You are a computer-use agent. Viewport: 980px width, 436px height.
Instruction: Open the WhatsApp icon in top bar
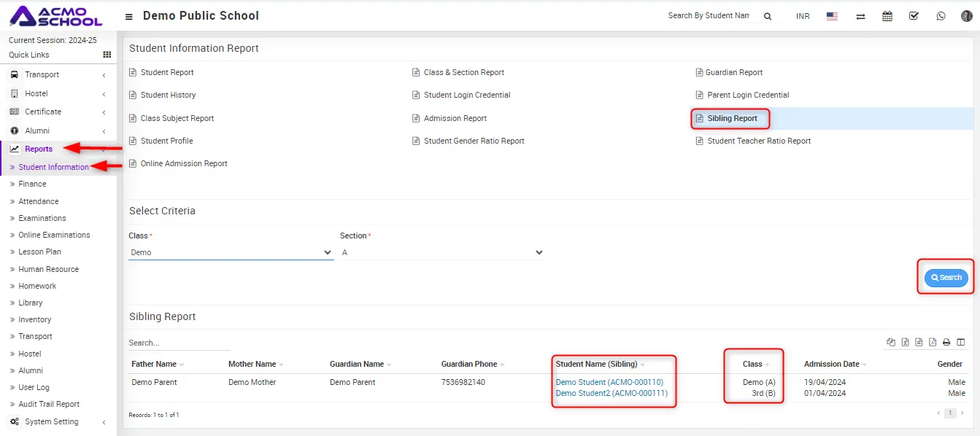[x=941, y=16]
